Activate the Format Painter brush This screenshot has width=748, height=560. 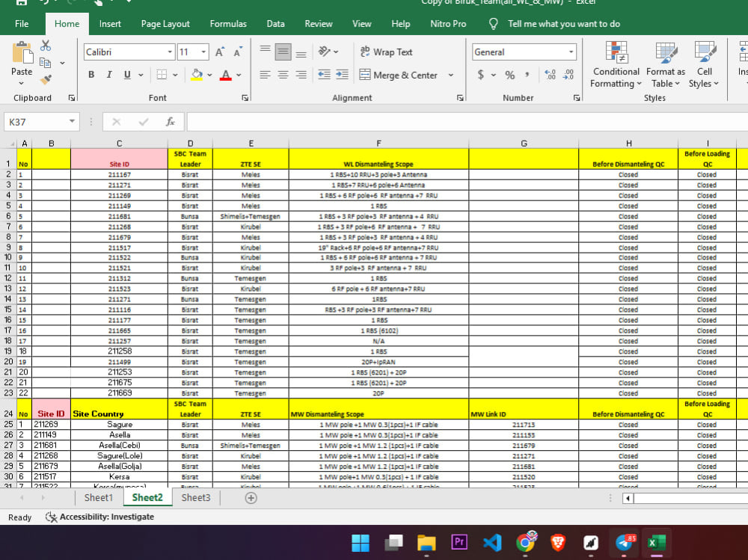pyautogui.click(x=46, y=80)
